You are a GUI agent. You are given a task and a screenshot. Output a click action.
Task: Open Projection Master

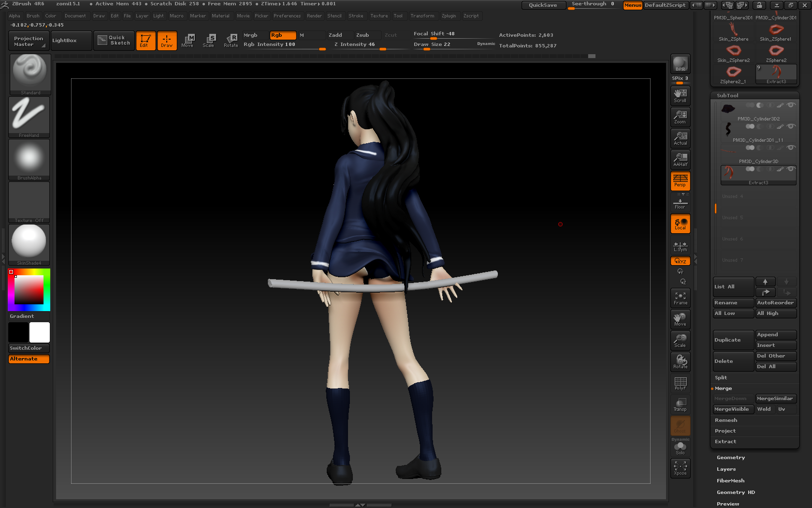[29, 41]
